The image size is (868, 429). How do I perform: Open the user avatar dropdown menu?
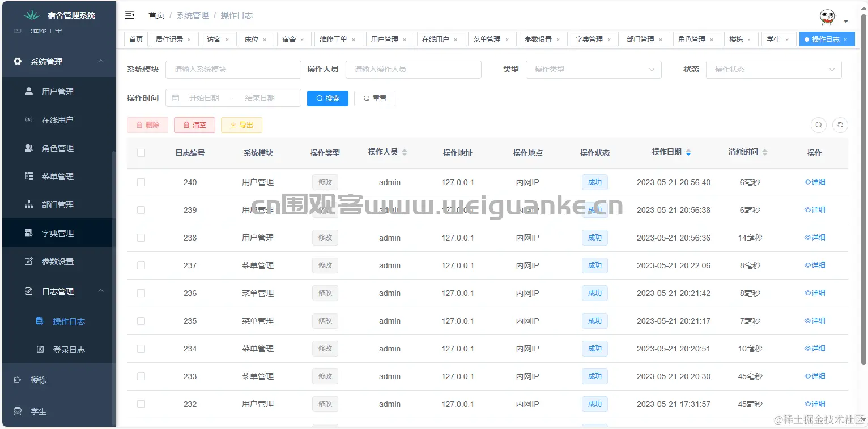pos(833,18)
